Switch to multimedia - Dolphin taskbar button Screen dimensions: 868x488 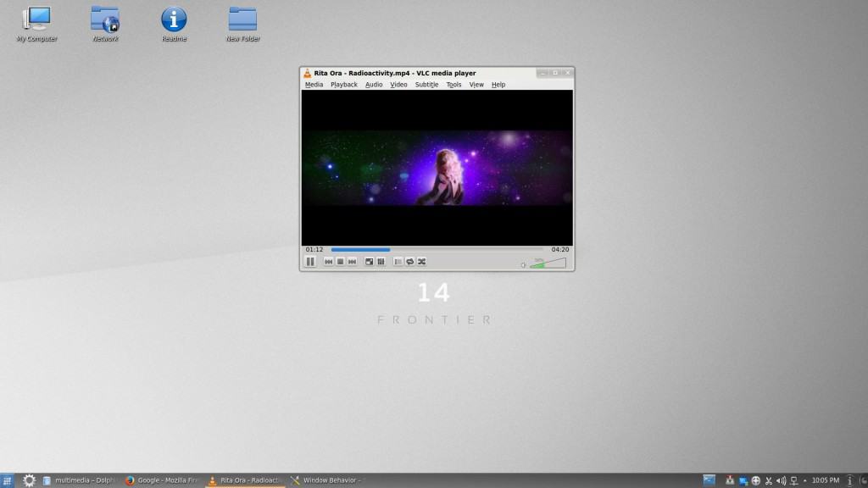(x=80, y=480)
